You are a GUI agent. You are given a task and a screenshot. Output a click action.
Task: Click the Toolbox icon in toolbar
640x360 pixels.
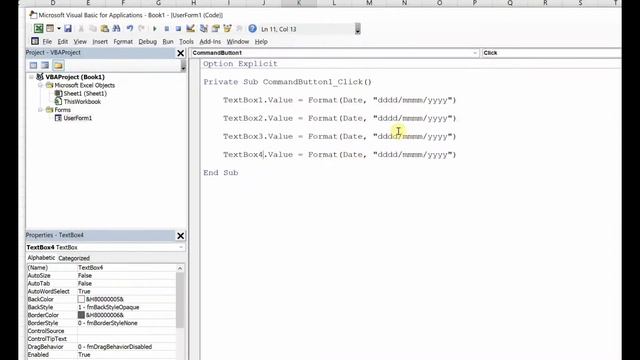239,29
